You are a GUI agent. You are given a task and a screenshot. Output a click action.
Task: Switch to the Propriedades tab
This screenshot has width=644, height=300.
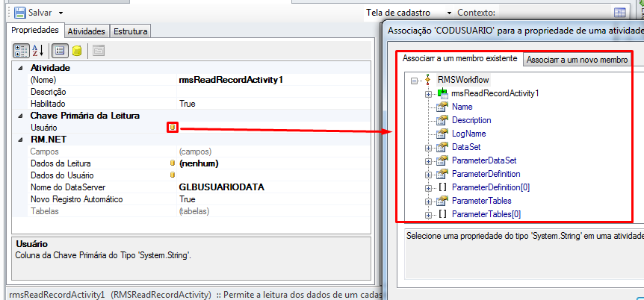point(35,31)
